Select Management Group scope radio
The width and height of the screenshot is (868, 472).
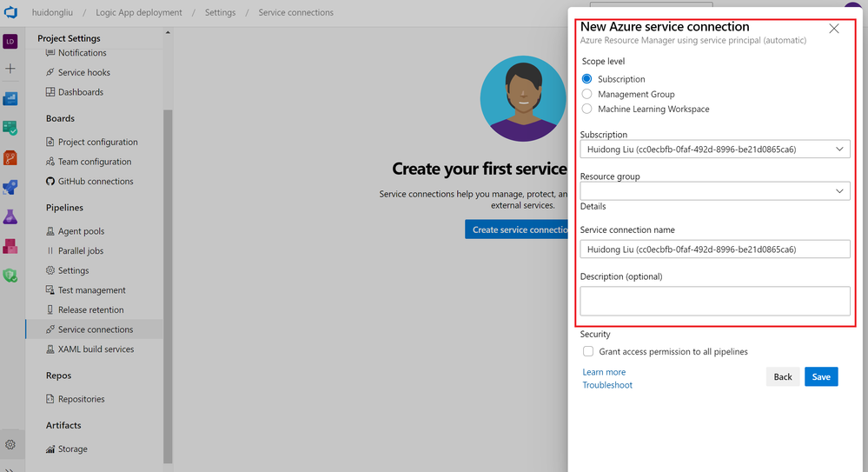tap(586, 94)
